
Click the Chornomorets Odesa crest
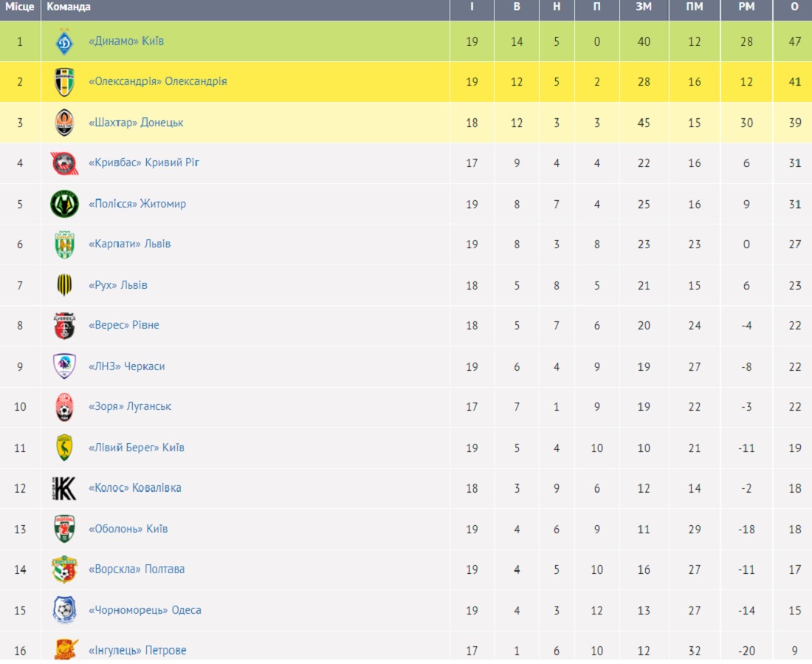[x=64, y=610]
